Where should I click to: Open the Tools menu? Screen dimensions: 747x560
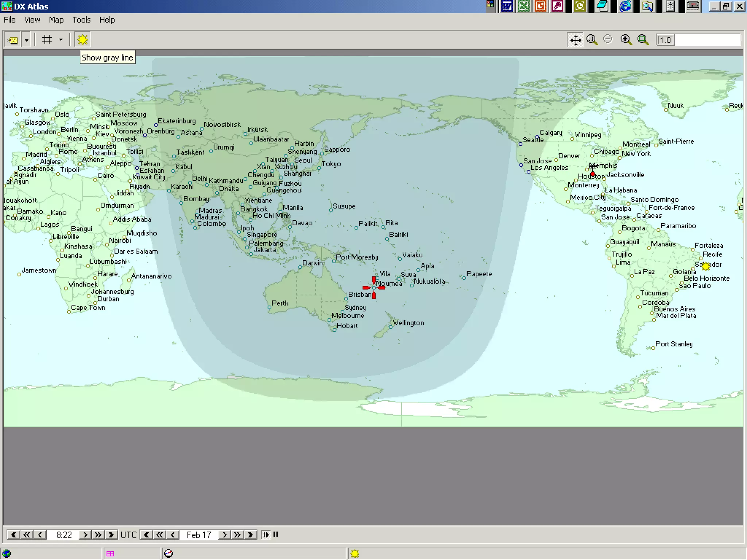pyautogui.click(x=81, y=20)
